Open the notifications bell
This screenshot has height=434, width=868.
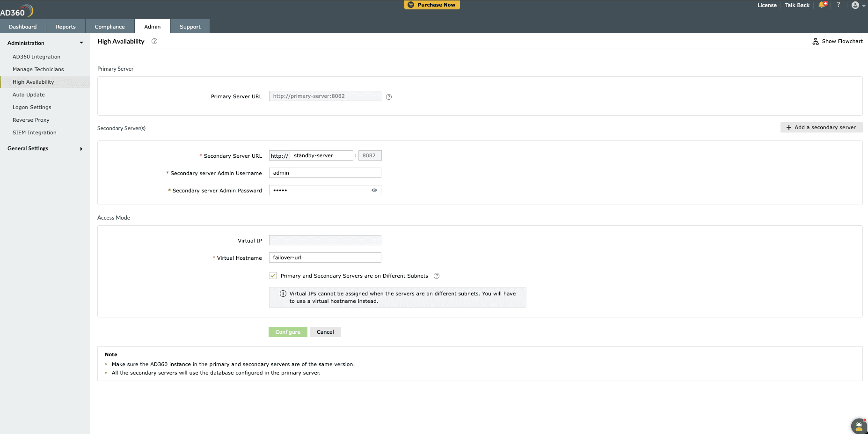pyautogui.click(x=822, y=5)
